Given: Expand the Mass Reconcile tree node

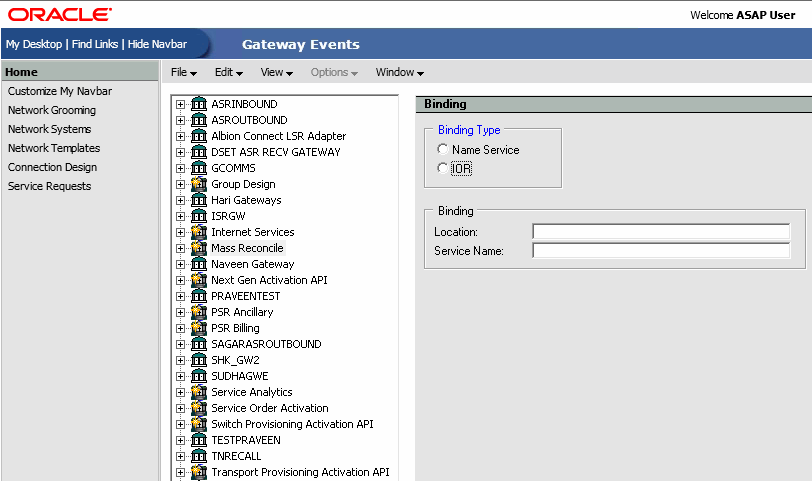Looking at the screenshot, I should pyautogui.click(x=180, y=249).
